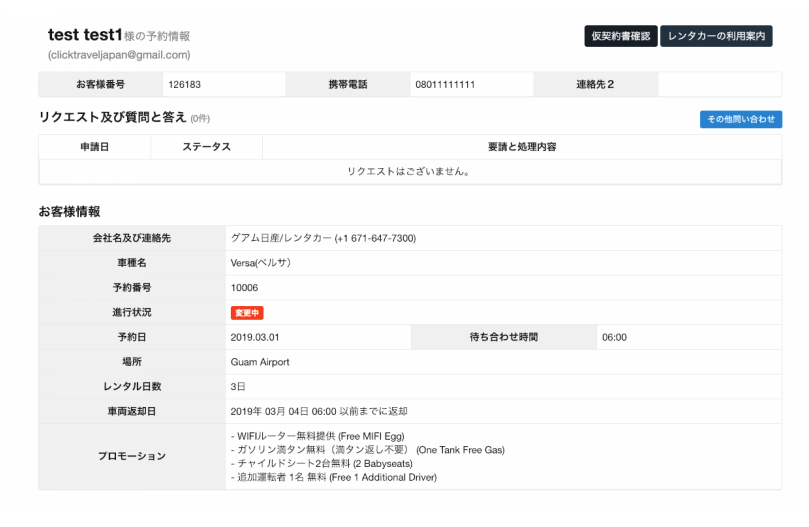Screen dimensions: 809x527
Task: Click the Guam Airport location value
Action: point(260,362)
